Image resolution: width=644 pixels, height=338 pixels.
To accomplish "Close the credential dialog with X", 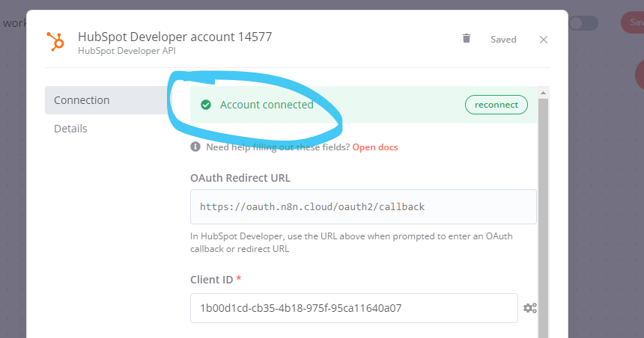I will pos(544,40).
